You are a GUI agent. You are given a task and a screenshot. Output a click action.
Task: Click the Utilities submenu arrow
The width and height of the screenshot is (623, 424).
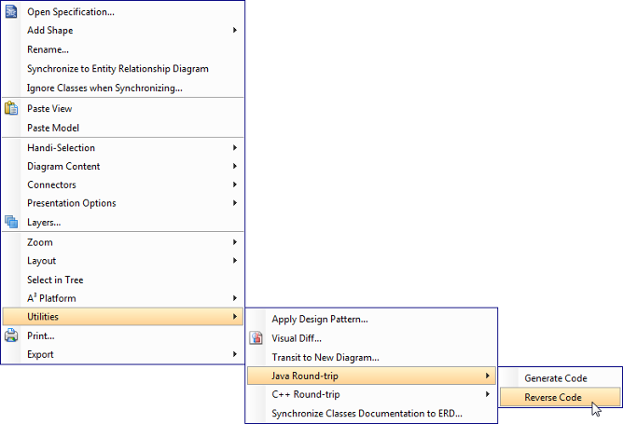235,316
